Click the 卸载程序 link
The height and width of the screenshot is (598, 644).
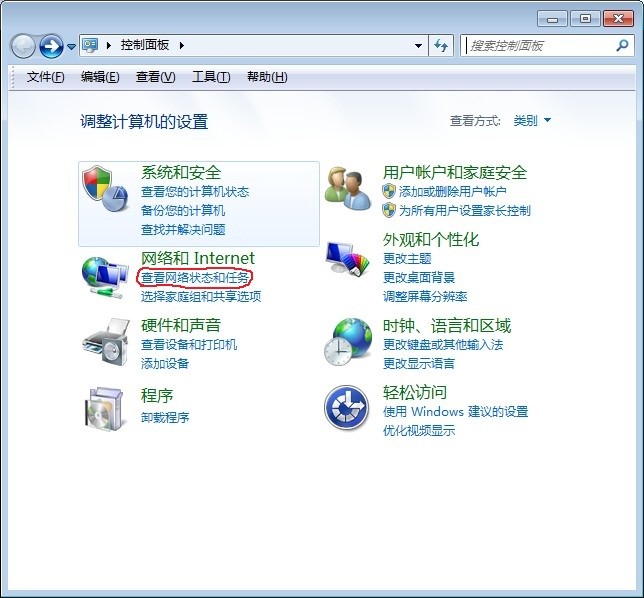(x=165, y=417)
